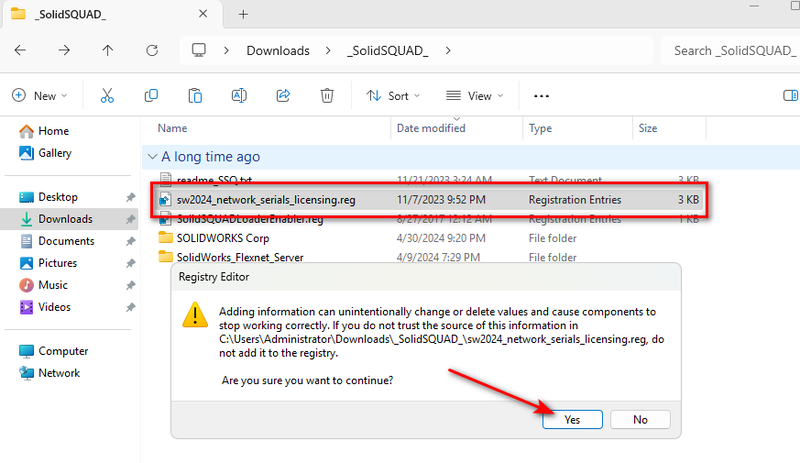Unpin Documents using its pin icon

131,241
